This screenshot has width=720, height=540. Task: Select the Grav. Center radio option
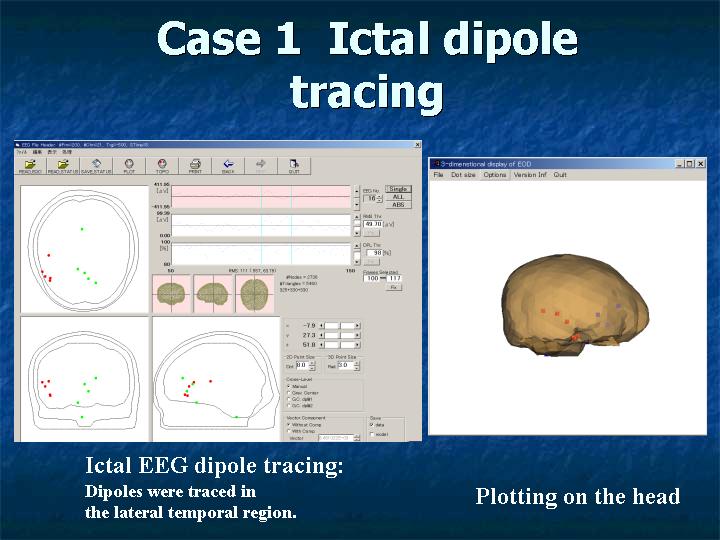coord(288,393)
